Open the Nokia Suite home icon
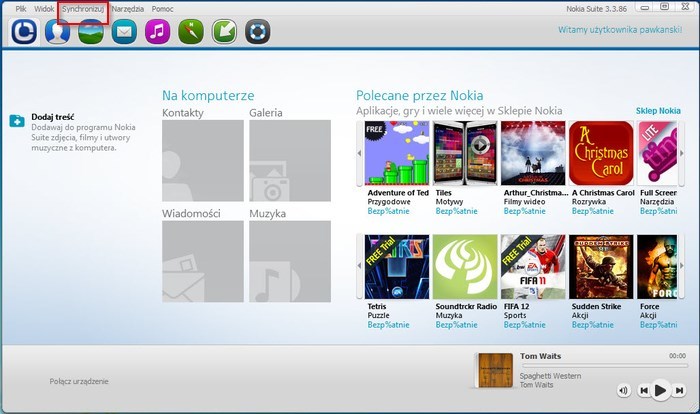This screenshot has height=414, width=700. point(24,32)
